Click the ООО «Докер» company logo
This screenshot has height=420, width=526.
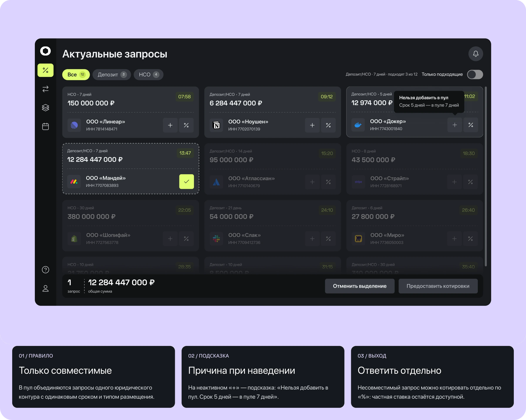358,125
